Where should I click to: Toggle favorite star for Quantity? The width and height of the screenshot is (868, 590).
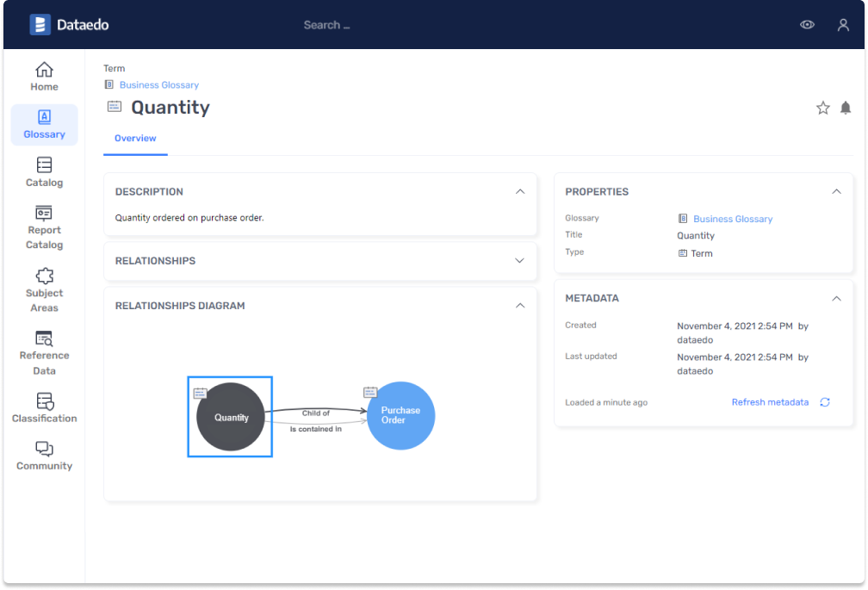822,108
